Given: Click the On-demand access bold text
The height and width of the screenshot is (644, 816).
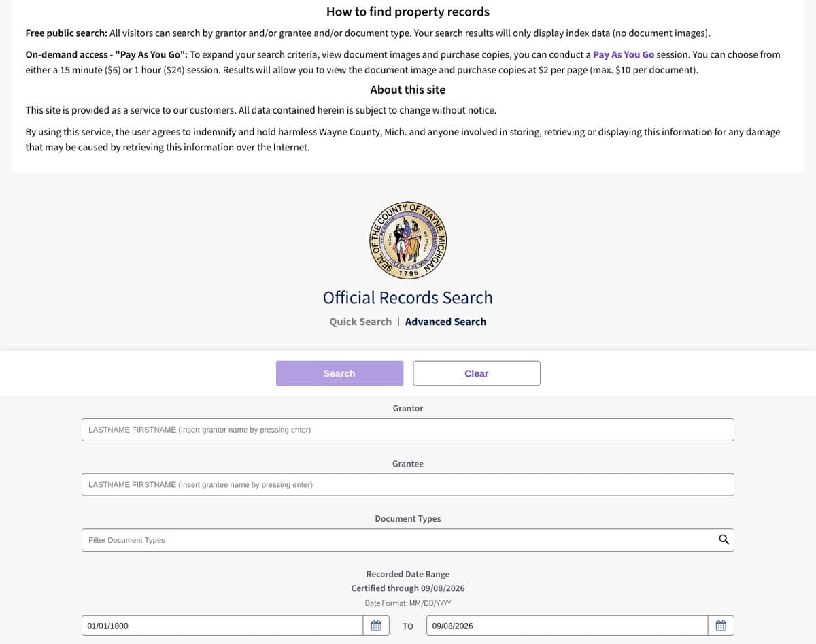Looking at the screenshot, I should (107, 54).
